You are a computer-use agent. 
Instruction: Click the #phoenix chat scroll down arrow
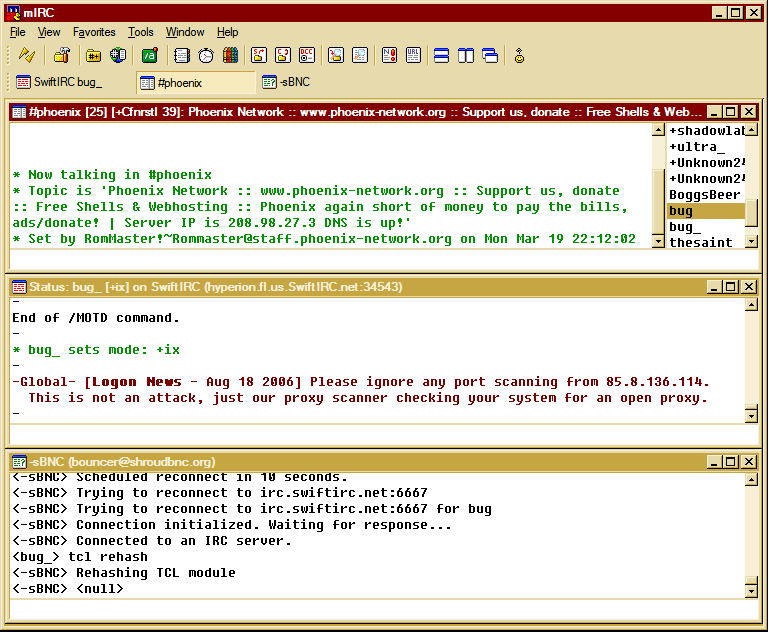coord(659,242)
